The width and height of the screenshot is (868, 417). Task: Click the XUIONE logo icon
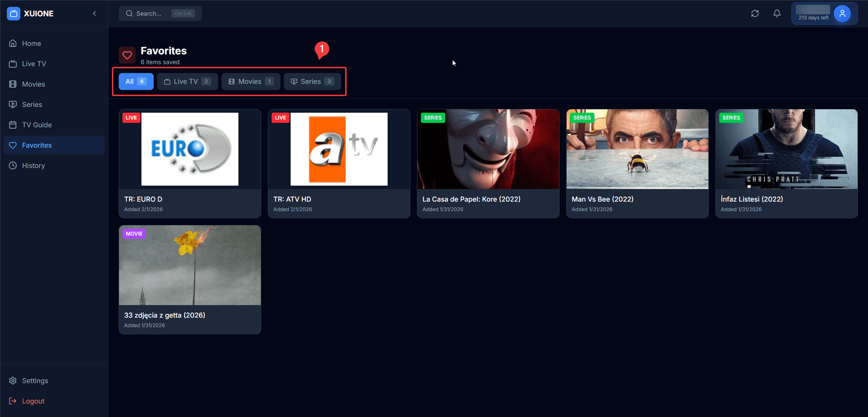click(x=13, y=13)
